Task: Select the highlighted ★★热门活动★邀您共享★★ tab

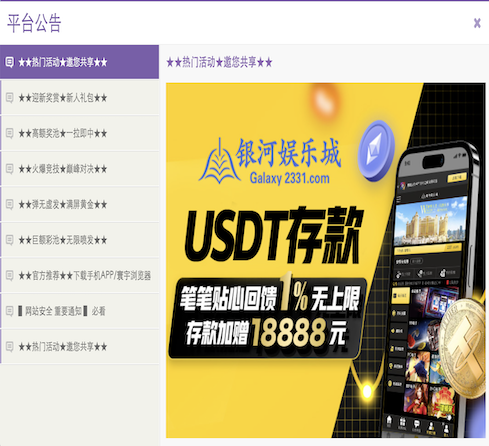Action: (79, 62)
